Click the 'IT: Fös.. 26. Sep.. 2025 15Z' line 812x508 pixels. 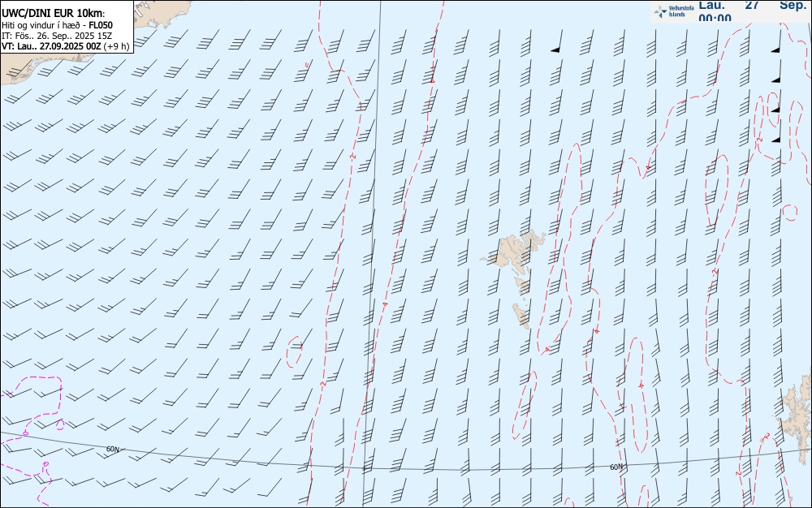[57, 36]
